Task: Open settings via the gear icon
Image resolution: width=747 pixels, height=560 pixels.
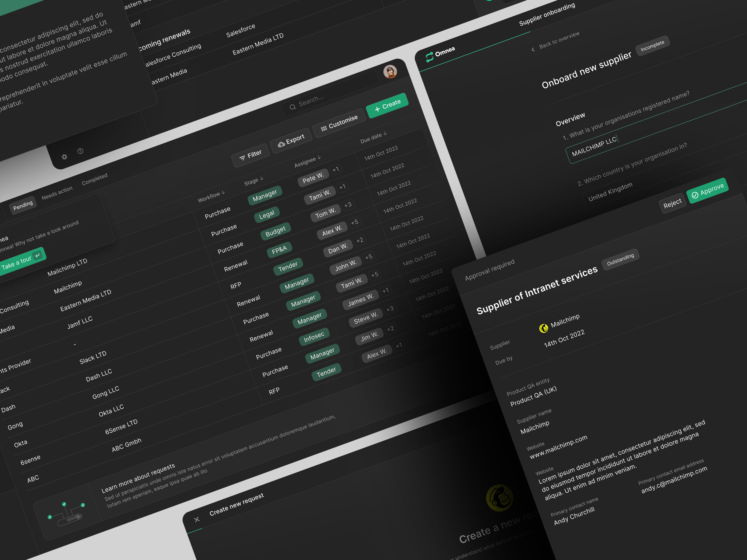Action: (64, 157)
